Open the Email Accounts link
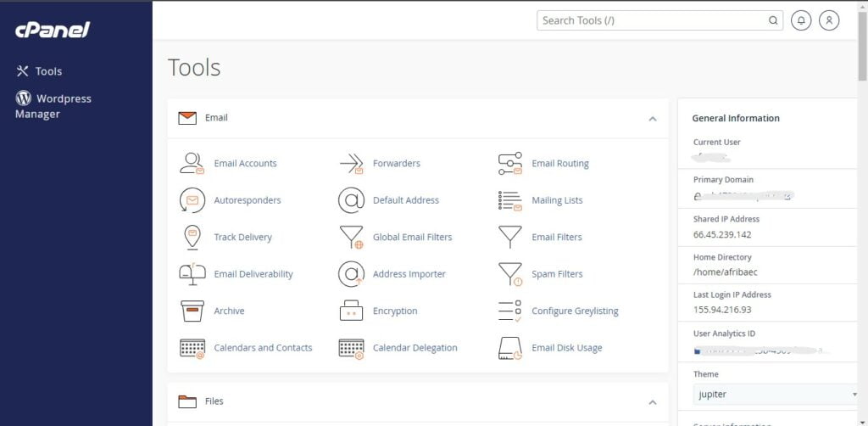The height and width of the screenshot is (426, 868). pyautogui.click(x=245, y=164)
